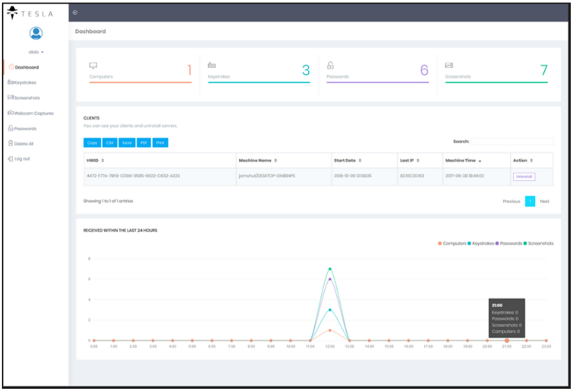Expand the ololo user dropdown
This screenshot has height=392, width=574.
[x=36, y=52]
